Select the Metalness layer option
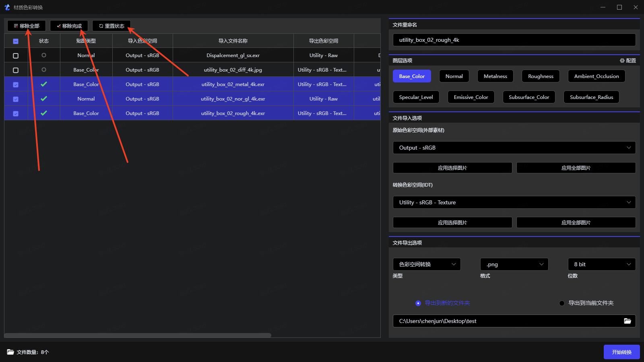 495,76
